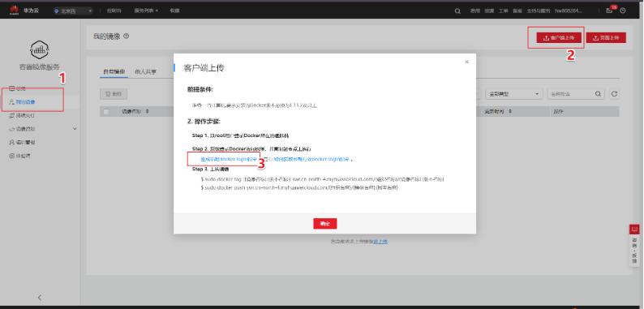Open the message inbox icon with red badge
Image resolution: width=644 pixels, height=309 pixels.
point(610,11)
